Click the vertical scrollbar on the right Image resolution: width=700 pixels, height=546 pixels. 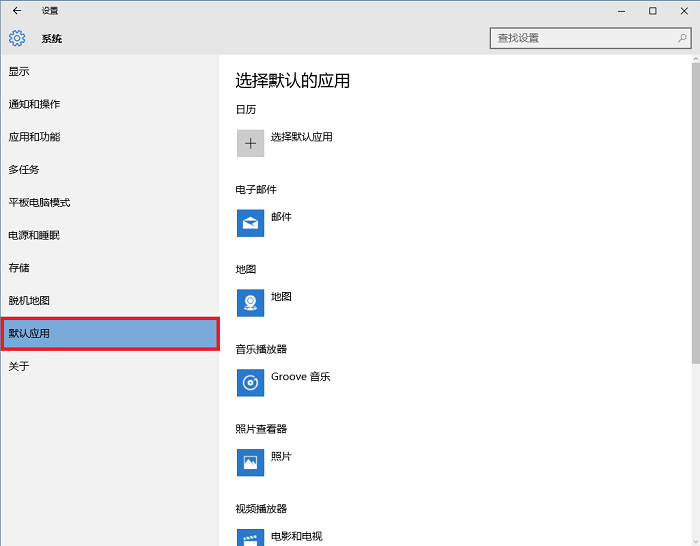click(x=695, y=200)
